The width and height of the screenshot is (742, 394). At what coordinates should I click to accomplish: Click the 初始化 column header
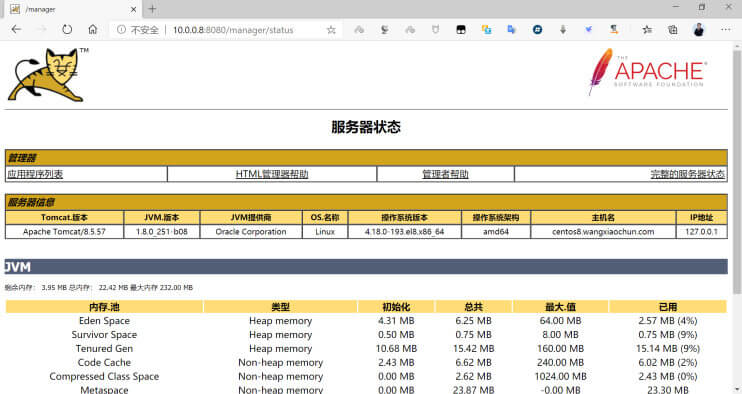396,306
